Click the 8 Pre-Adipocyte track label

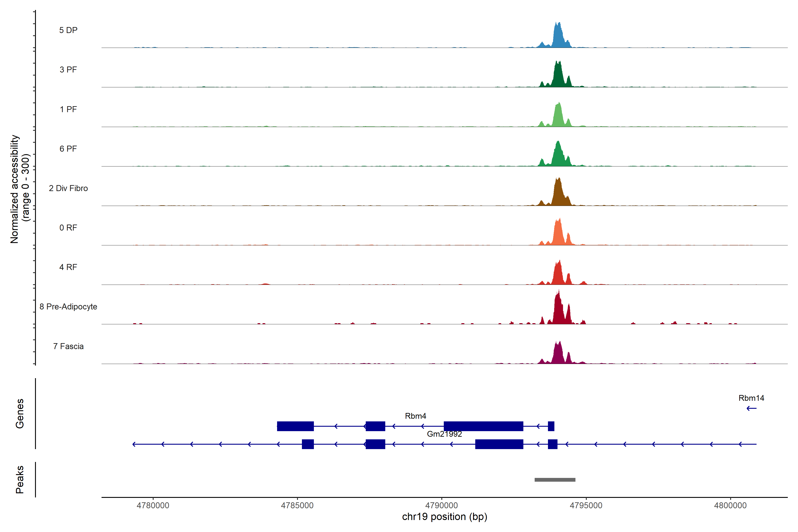(68, 307)
